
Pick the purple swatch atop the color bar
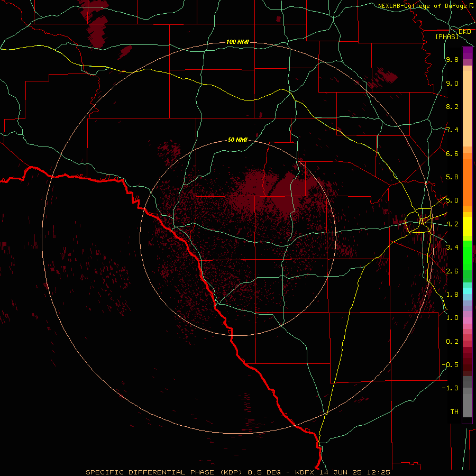click(467, 53)
